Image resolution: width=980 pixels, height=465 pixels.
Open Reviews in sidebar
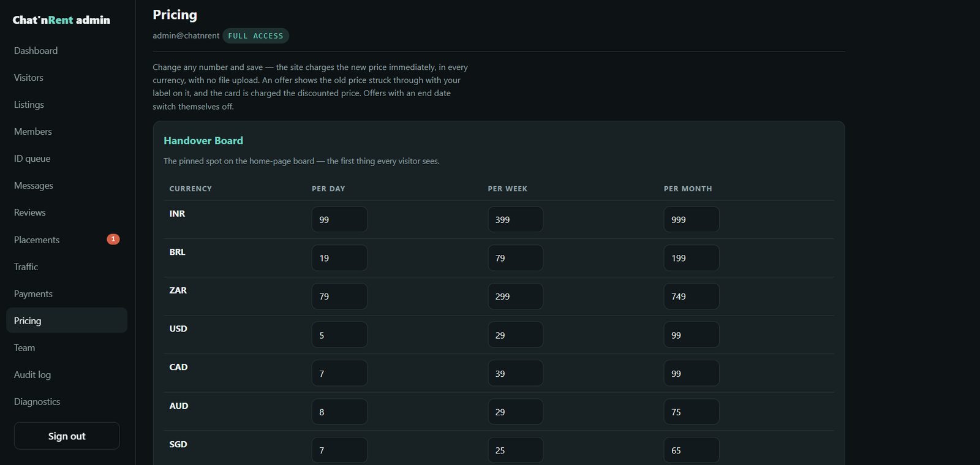tap(67, 213)
